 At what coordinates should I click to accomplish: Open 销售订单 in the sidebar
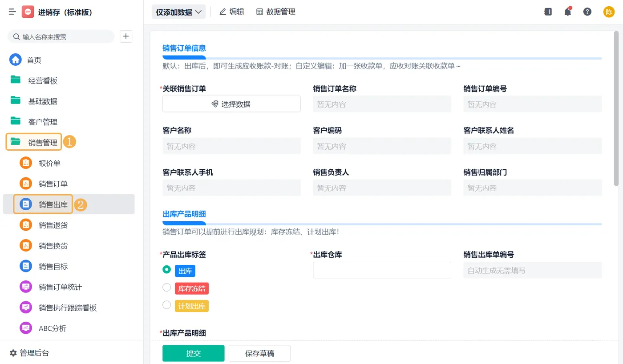coord(53,184)
